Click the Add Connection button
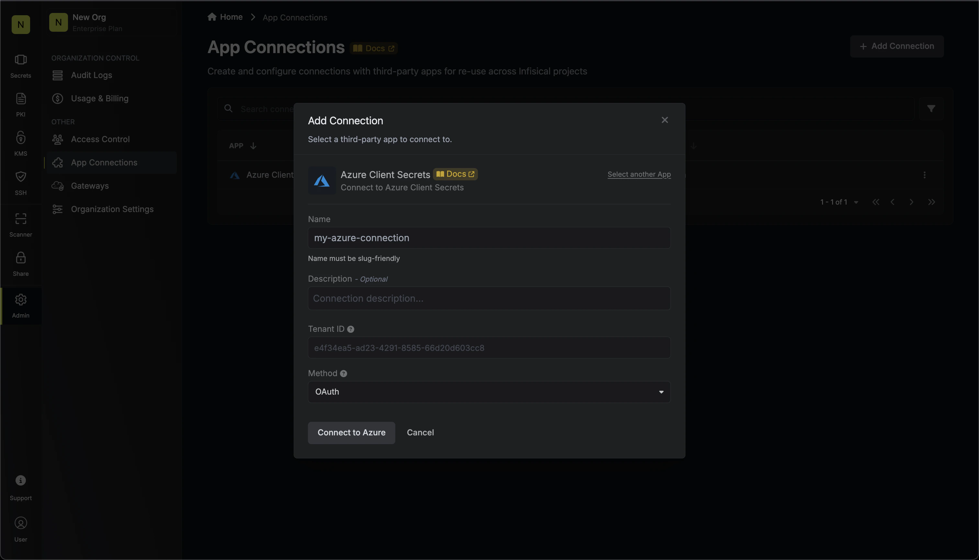 (897, 46)
